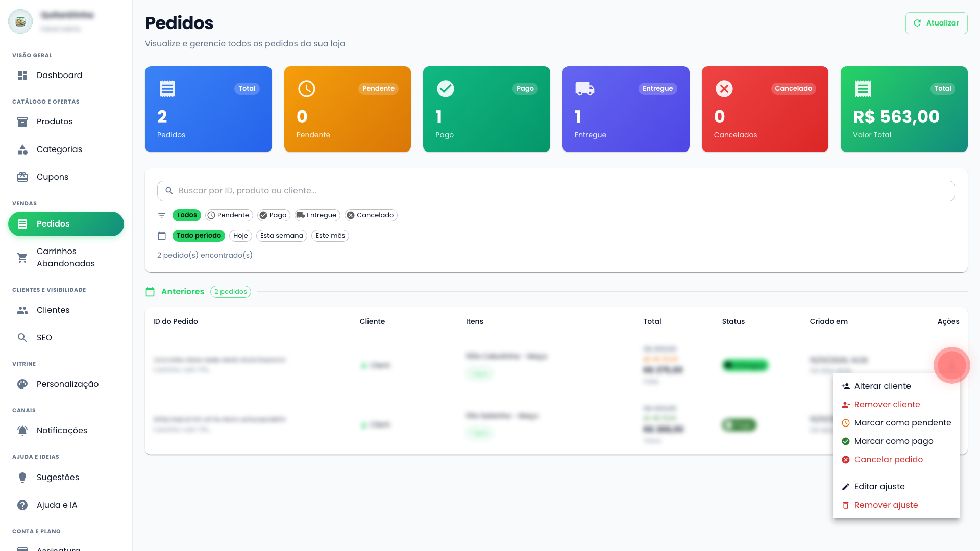
Task: Choose Alterar cliente from the actions menu
Action: tap(896, 386)
